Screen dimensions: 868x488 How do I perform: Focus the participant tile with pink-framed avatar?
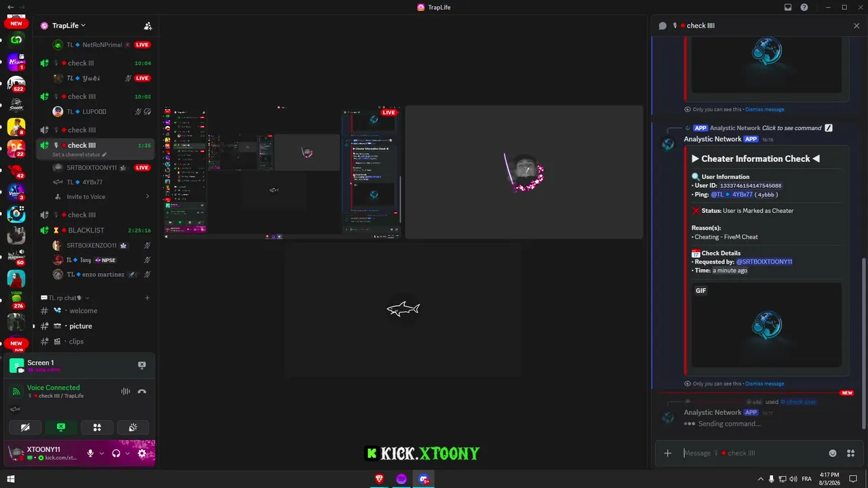(x=524, y=172)
